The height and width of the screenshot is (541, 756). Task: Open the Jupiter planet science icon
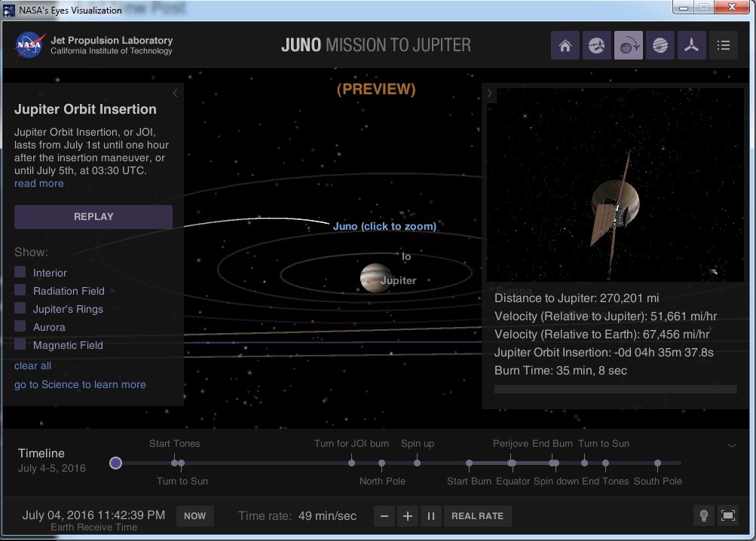coord(660,46)
